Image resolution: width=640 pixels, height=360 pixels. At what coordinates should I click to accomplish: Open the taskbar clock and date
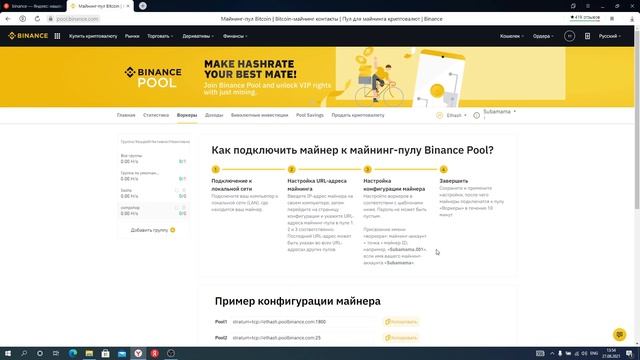611,353
